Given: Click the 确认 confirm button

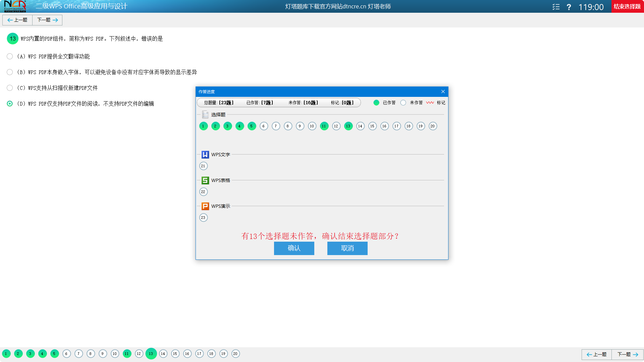Looking at the screenshot, I should [x=294, y=248].
